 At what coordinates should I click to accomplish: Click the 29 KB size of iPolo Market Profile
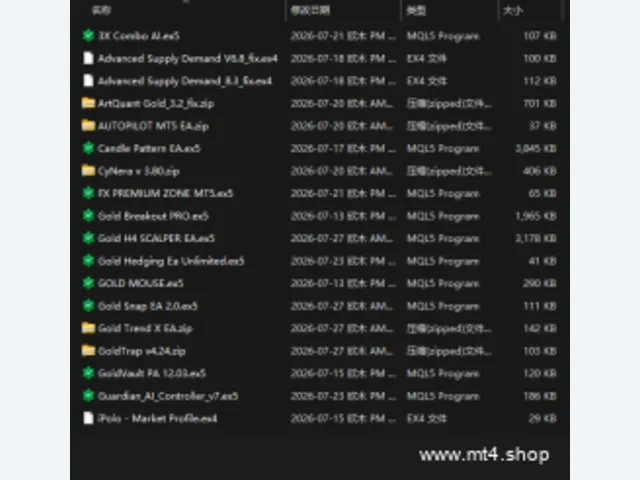click(542, 418)
